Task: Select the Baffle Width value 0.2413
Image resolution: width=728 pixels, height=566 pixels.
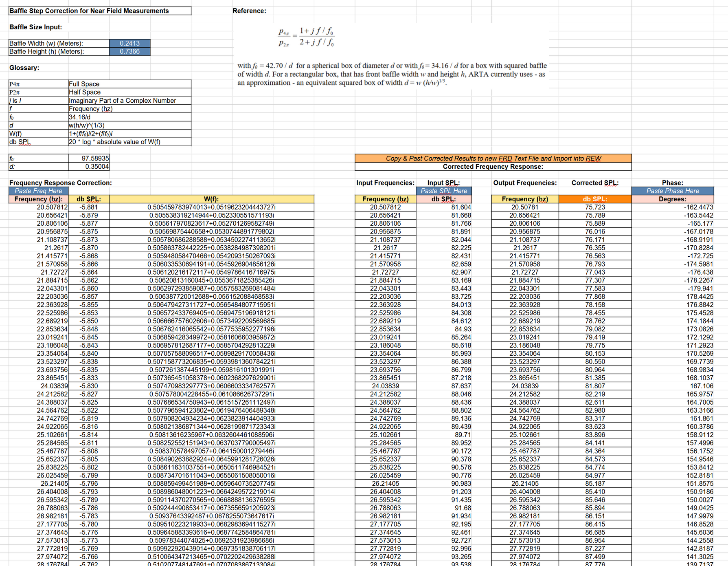Action: coord(129,43)
